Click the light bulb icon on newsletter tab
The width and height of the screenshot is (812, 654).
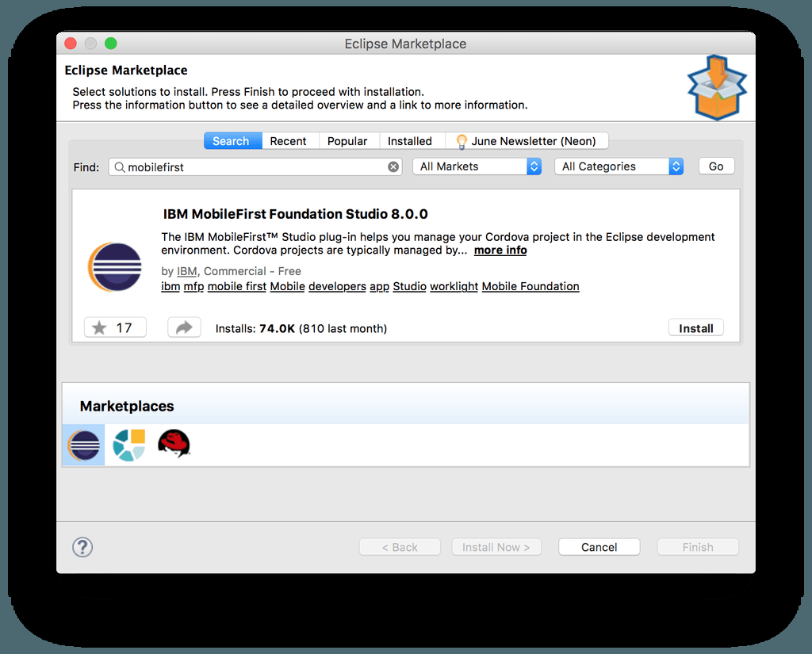pos(462,141)
